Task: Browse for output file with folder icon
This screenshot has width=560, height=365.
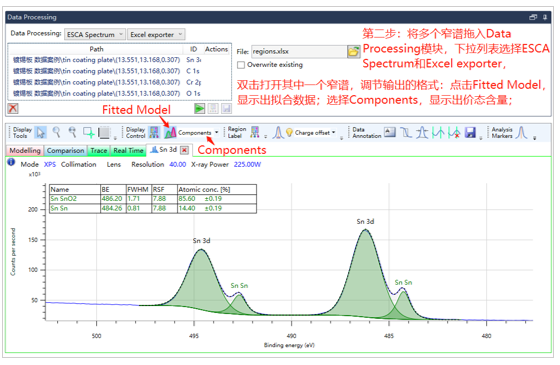Action: 353,52
